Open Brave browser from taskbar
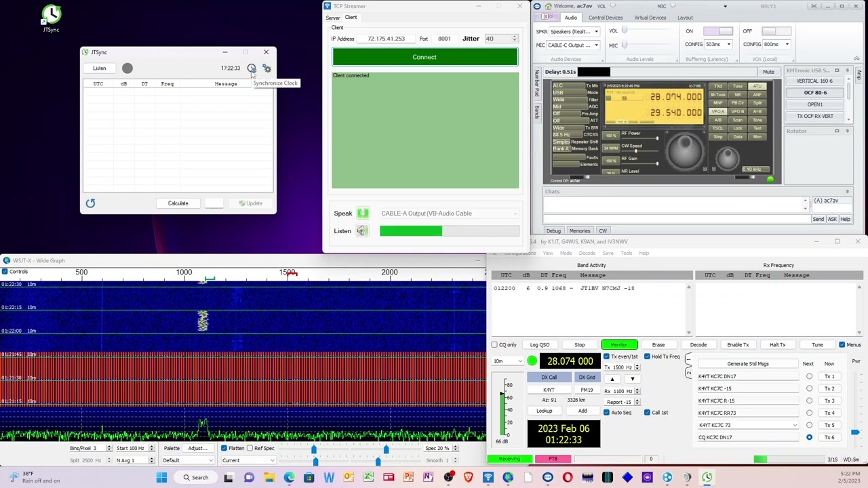The width and height of the screenshot is (868, 488). pyautogui.click(x=468, y=478)
